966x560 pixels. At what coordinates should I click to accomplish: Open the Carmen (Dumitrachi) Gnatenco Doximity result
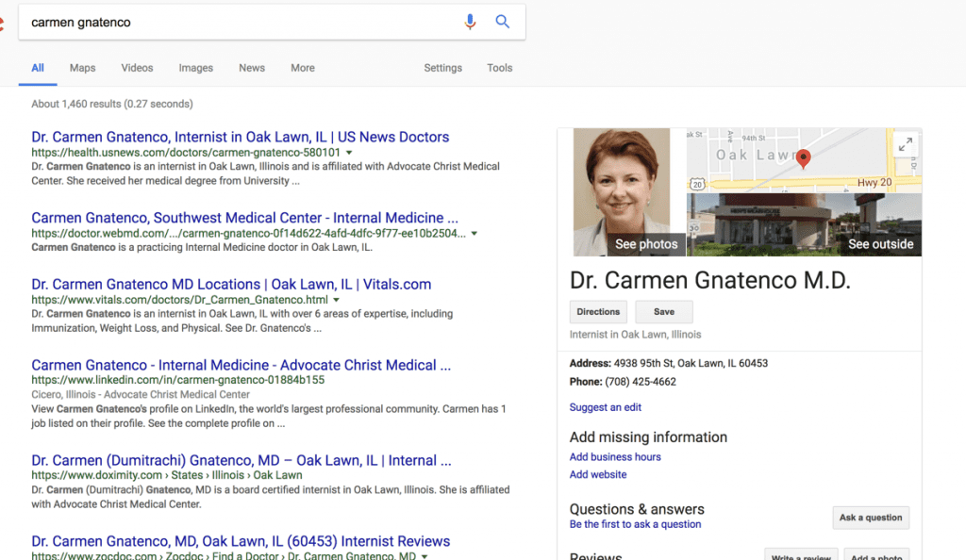click(x=241, y=460)
